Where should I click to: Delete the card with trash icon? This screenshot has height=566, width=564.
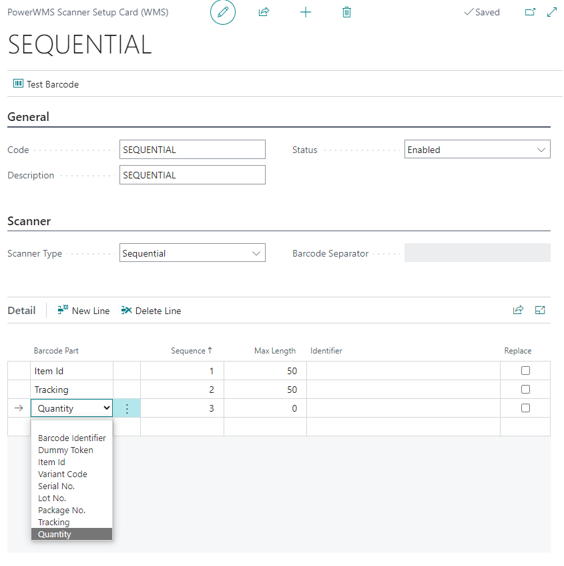click(x=346, y=12)
